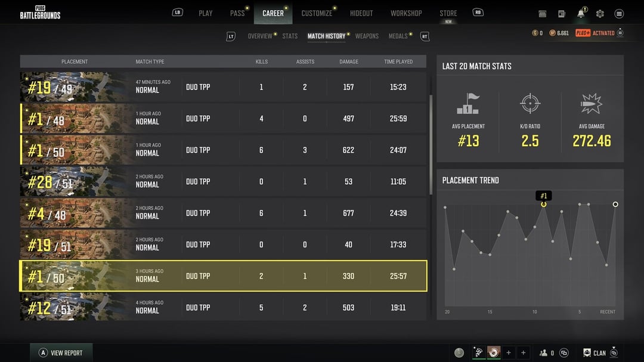Click the radar circle icon in bottom bar

click(459, 353)
